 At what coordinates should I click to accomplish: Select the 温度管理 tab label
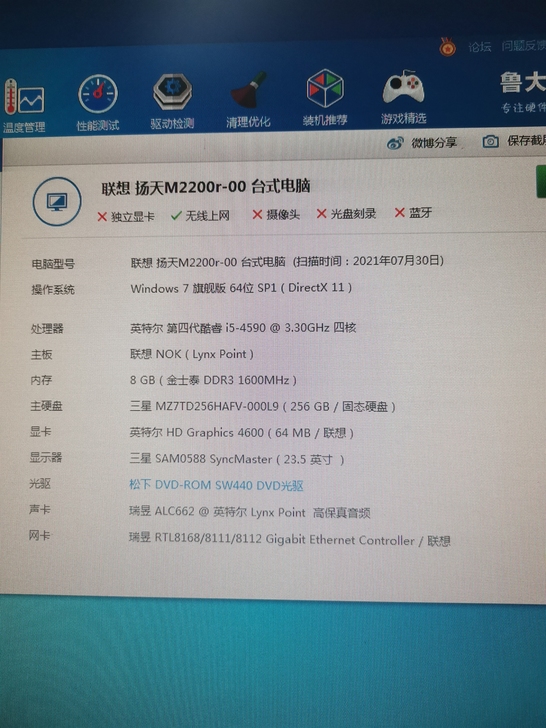pos(24,127)
